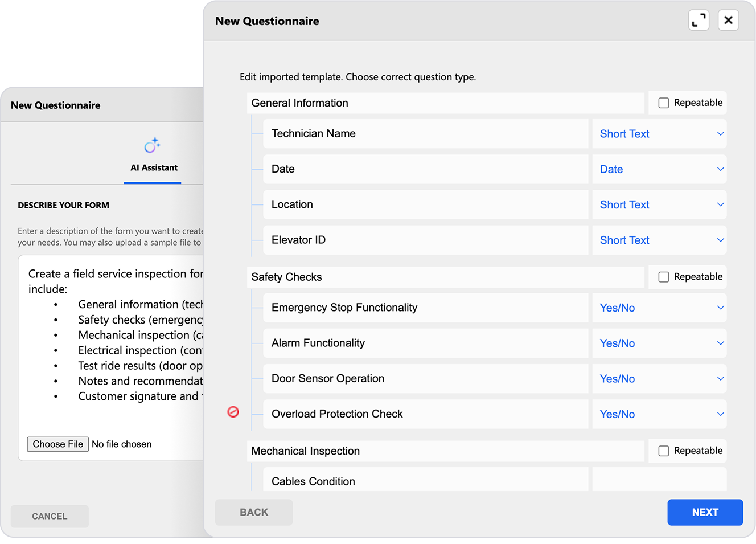Click the AI Assistant sparkle icon
Image resolution: width=756 pixels, height=544 pixels.
tap(152, 146)
